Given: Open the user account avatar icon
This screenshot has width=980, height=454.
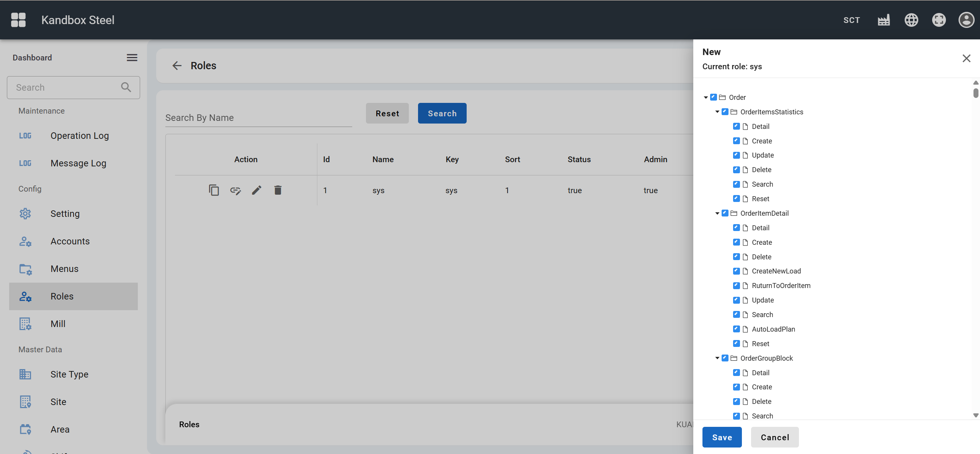Looking at the screenshot, I should click(x=966, y=20).
